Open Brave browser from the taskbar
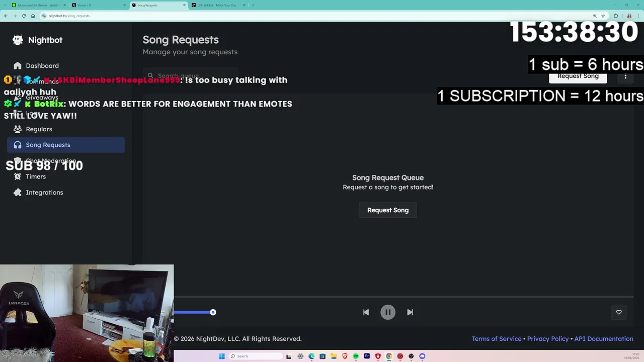Screen dimensions: 644x362 [x=345, y=356]
